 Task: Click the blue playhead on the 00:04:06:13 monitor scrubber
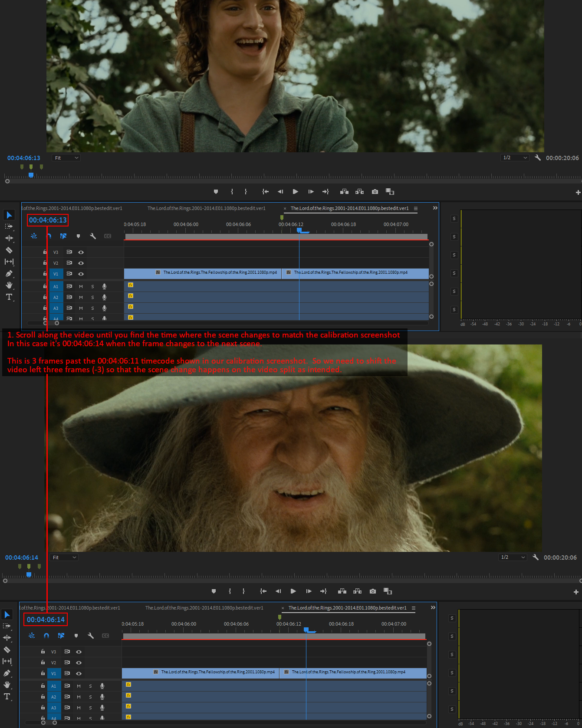(31, 175)
